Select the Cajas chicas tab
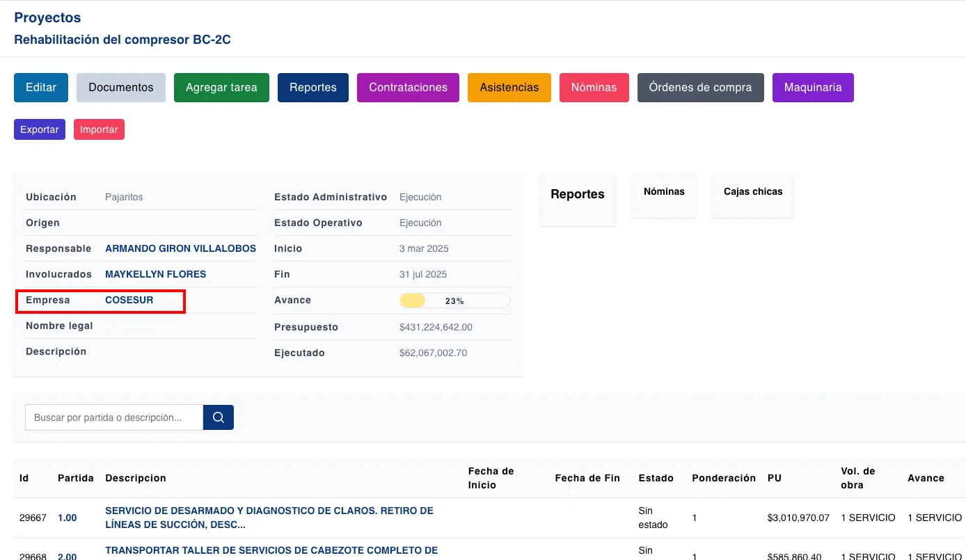Viewport: 966px width, 560px height. tap(753, 192)
